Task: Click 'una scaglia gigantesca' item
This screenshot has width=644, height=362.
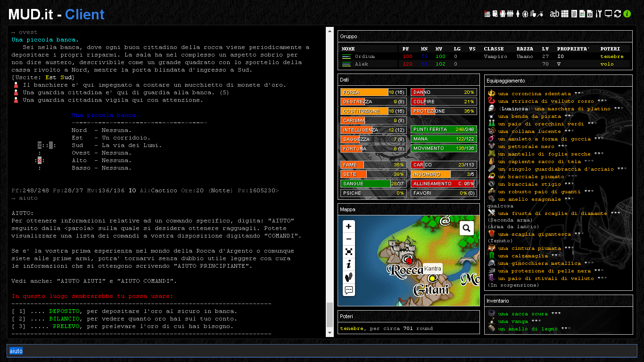Action: coord(536,234)
